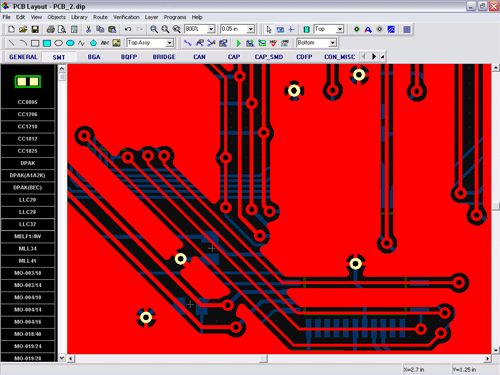This screenshot has height=375, width=500.
Task: Click the green Run autorouter arrow
Action: 239,43
